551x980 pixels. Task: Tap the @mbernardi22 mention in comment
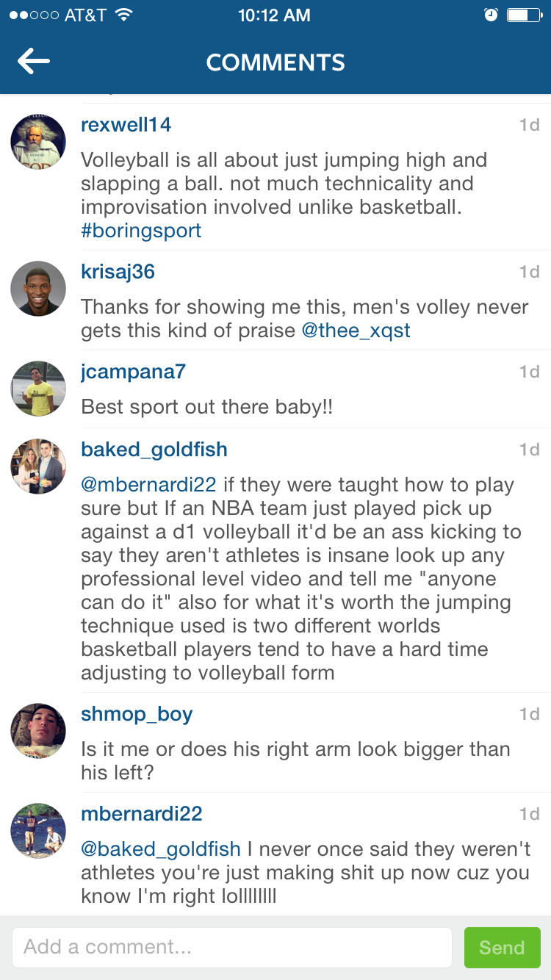pyautogui.click(x=148, y=485)
